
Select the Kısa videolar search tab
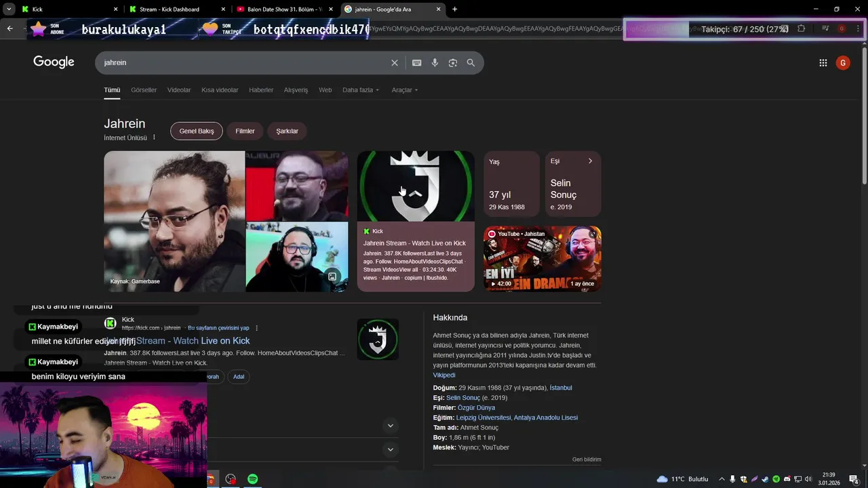220,90
